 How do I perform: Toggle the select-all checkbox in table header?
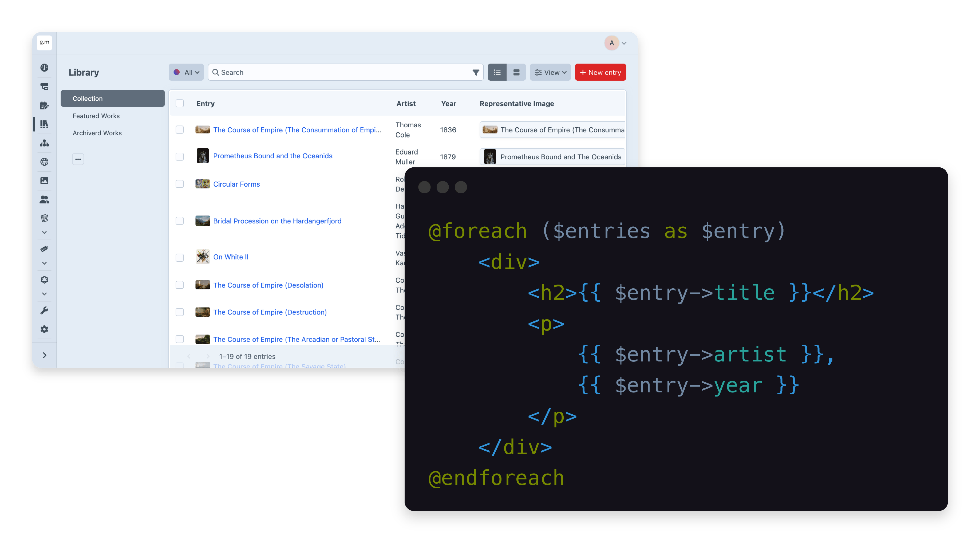(180, 104)
